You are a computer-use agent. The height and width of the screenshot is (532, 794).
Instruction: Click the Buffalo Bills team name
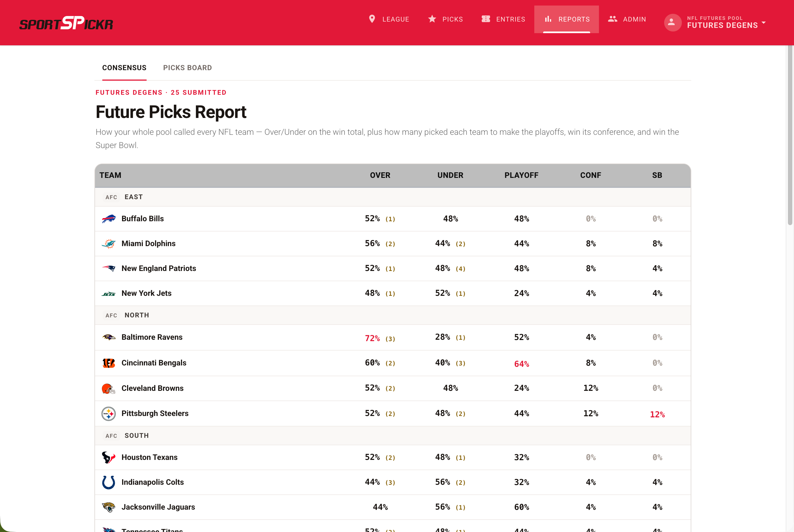pyautogui.click(x=143, y=219)
